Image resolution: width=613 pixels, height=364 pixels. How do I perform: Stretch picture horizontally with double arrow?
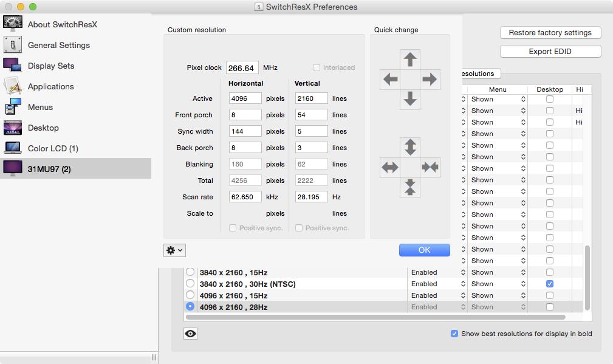(x=390, y=167)
